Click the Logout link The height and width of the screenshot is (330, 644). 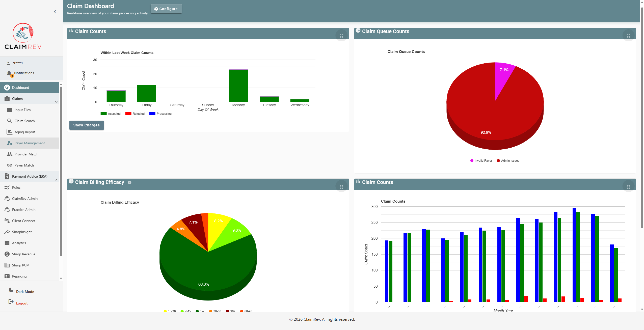[22, 303]
